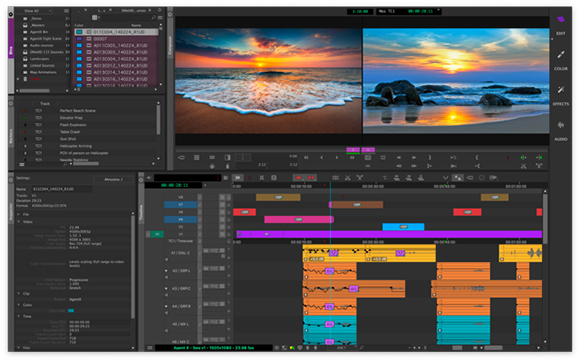Open the bin panel hamburger menu icon
The width and height of the screenshot is (580, 361).
point(160,17)
